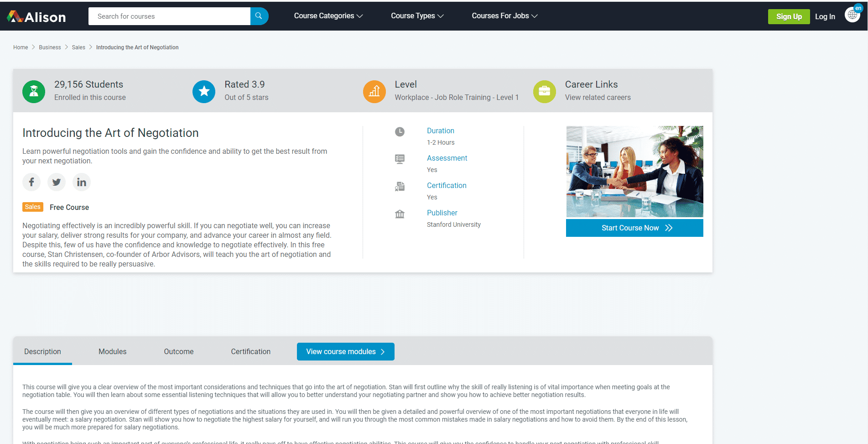
Task: Go to Home breadcrumb
Action: (21, 47)
